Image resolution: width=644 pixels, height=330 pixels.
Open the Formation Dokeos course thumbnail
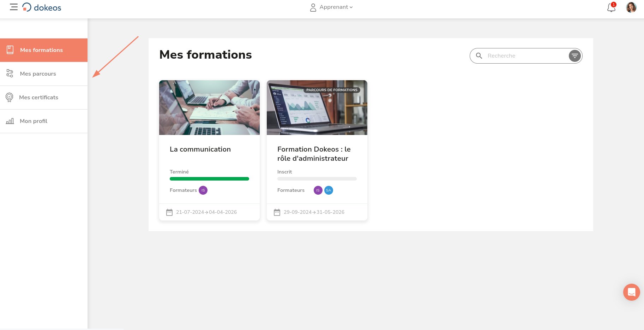click(317, 107)
